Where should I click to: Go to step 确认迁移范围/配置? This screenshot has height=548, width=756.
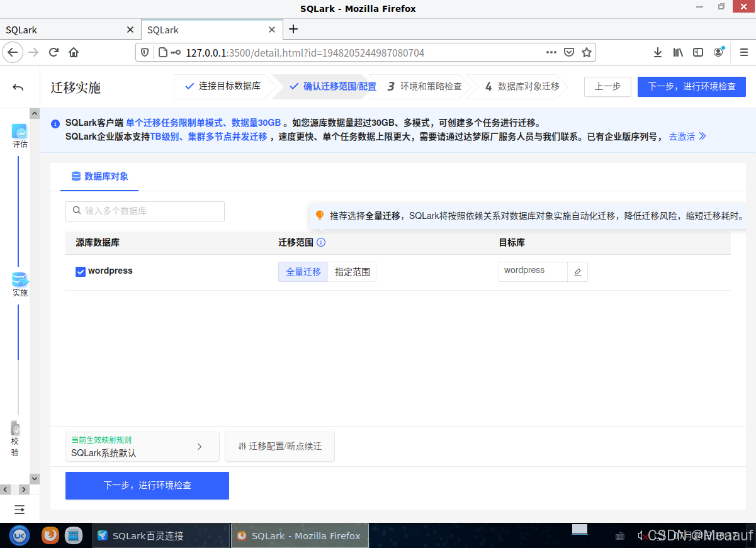coord(332,86)
